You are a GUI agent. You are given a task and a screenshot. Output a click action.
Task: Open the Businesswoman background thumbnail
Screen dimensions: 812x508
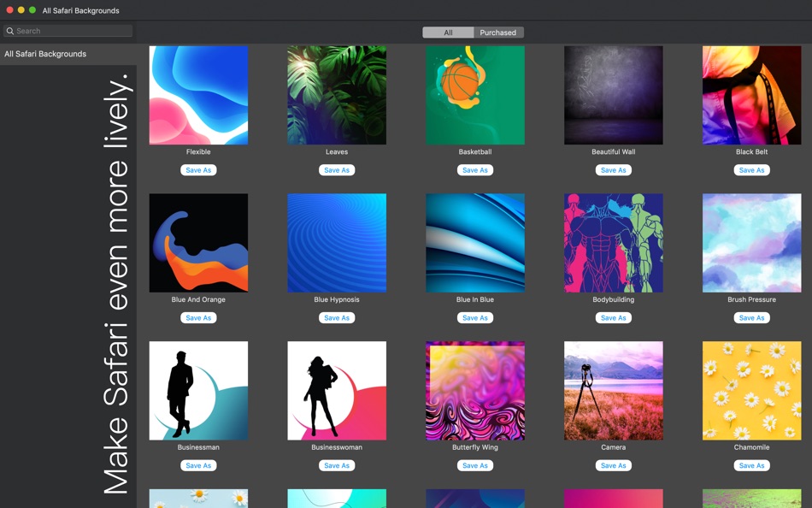tap(337, 391)
